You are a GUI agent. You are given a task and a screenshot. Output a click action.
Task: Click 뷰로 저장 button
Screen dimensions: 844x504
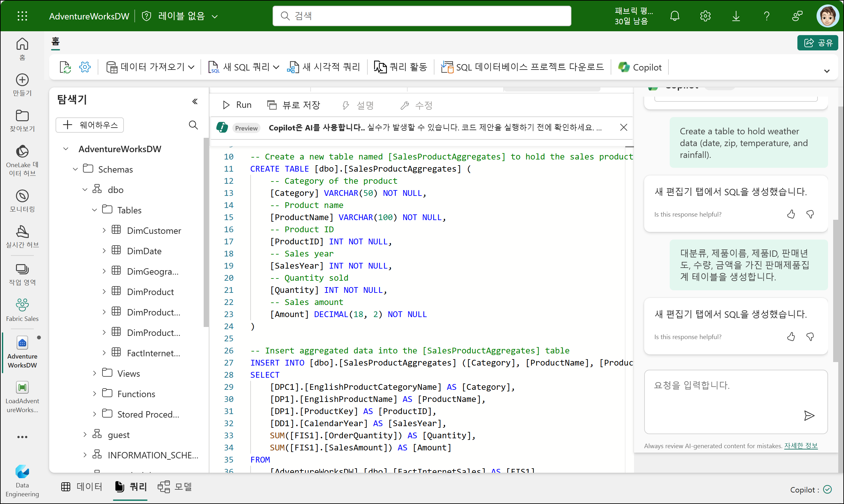pos(294,105)
